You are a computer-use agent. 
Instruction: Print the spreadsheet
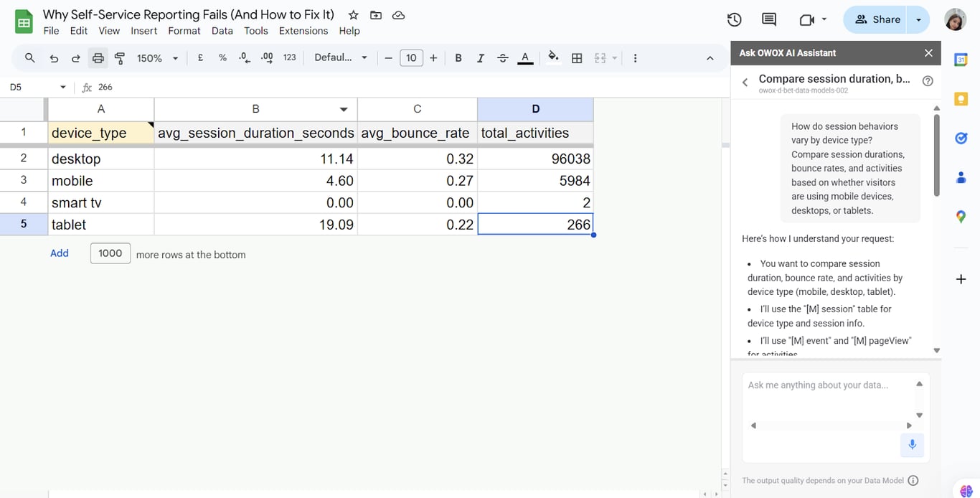click(x=98, y=58)
